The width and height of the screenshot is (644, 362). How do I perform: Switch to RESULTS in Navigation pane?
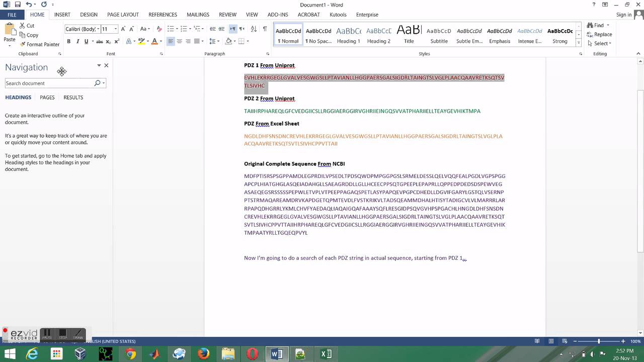coord(73,98)
